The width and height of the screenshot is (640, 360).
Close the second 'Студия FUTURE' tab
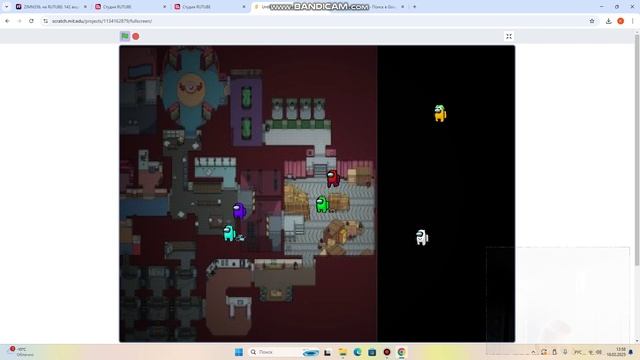(164, 7)
